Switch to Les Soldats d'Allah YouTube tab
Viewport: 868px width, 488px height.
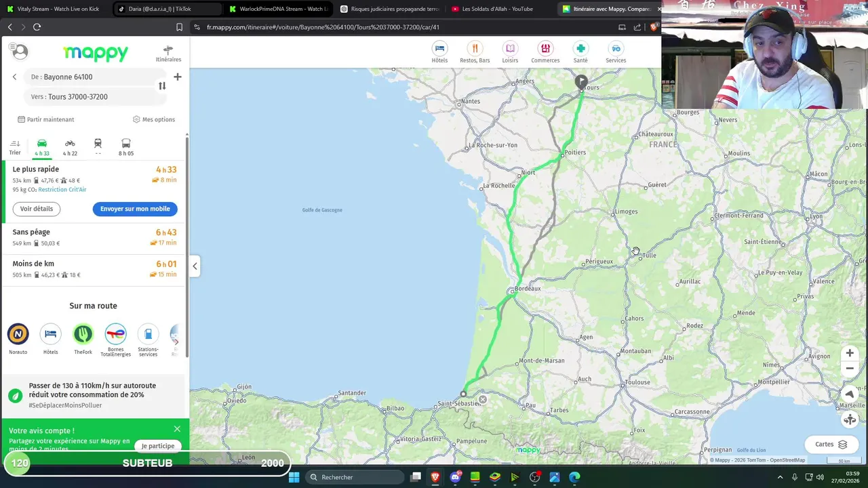[501, 9]
